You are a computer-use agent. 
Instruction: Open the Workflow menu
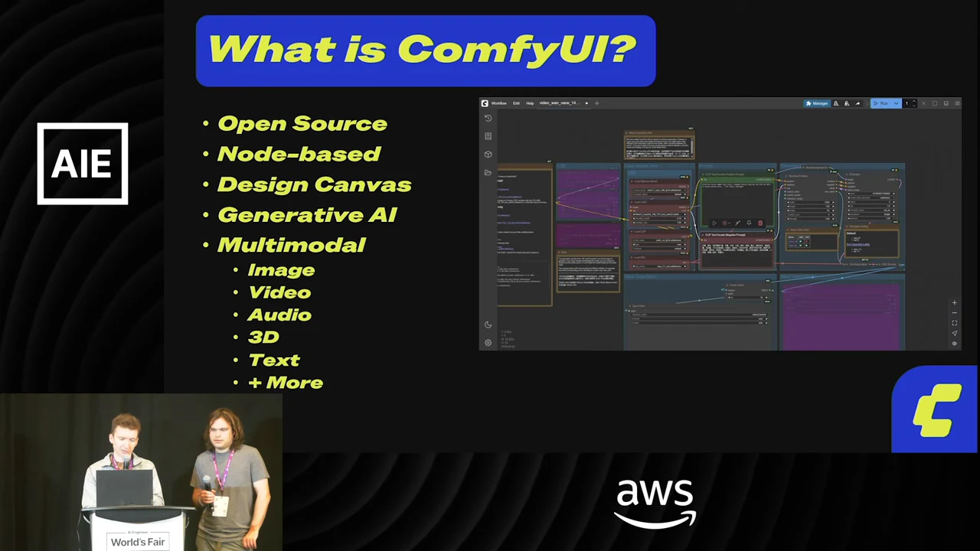[499, 103]
